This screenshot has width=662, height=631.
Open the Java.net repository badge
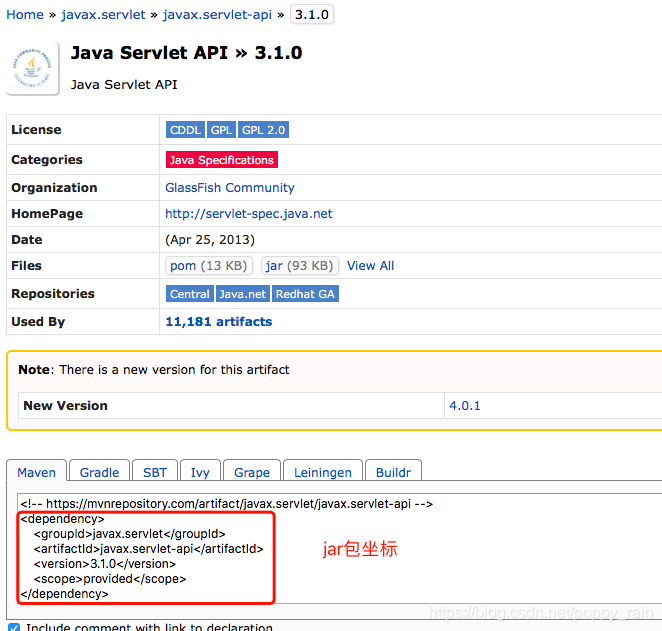click(243, 294)
